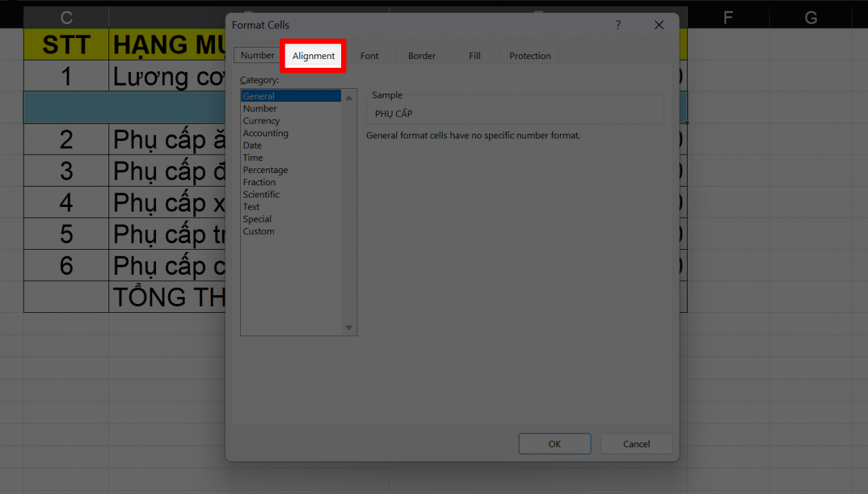Choose Text category in list
This screenshot has width=868, height=494.
[x=292, y=206]
